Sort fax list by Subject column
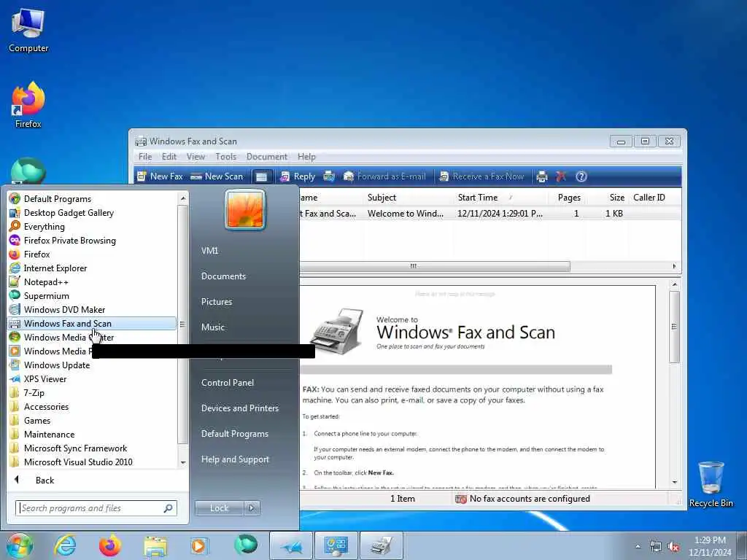 click(407, 197)
